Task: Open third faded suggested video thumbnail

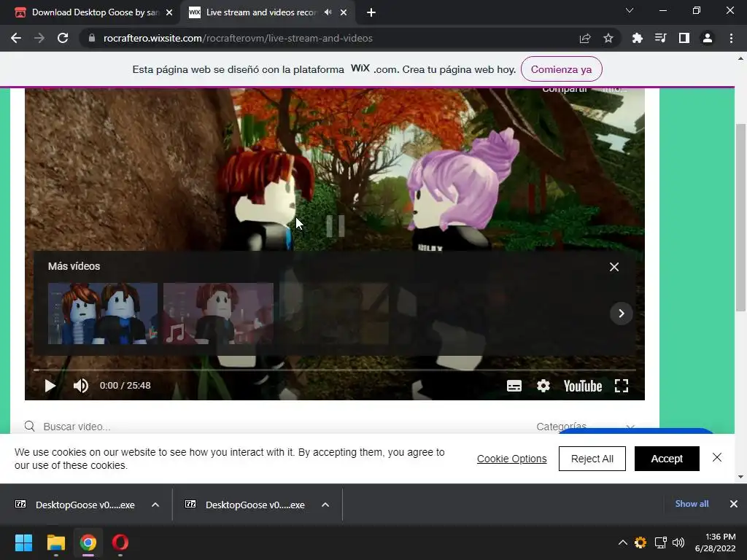Action: (x=334, y=314)
